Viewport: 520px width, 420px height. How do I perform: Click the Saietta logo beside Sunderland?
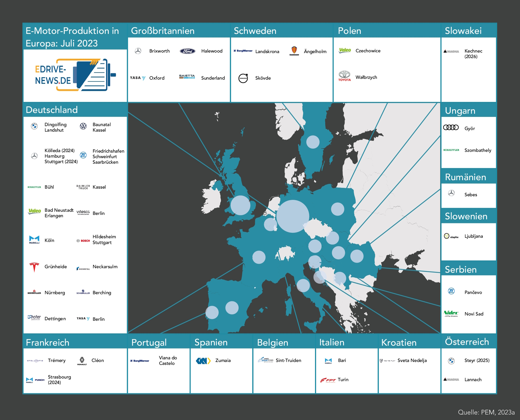coord(187,76)
